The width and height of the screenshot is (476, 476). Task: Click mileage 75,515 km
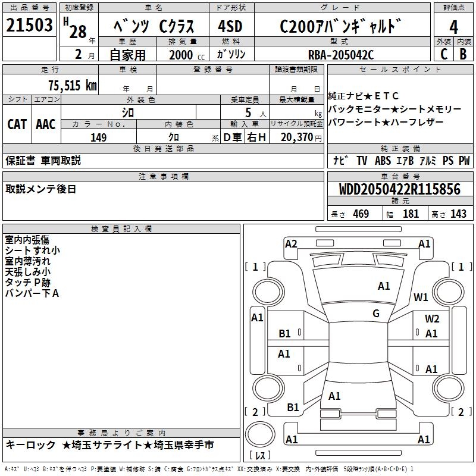73,85
